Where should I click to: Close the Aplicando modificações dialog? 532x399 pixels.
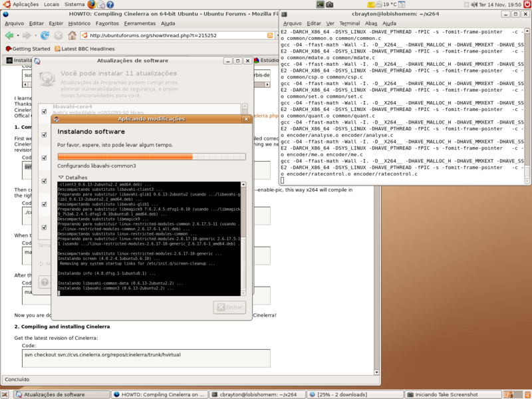246,119
